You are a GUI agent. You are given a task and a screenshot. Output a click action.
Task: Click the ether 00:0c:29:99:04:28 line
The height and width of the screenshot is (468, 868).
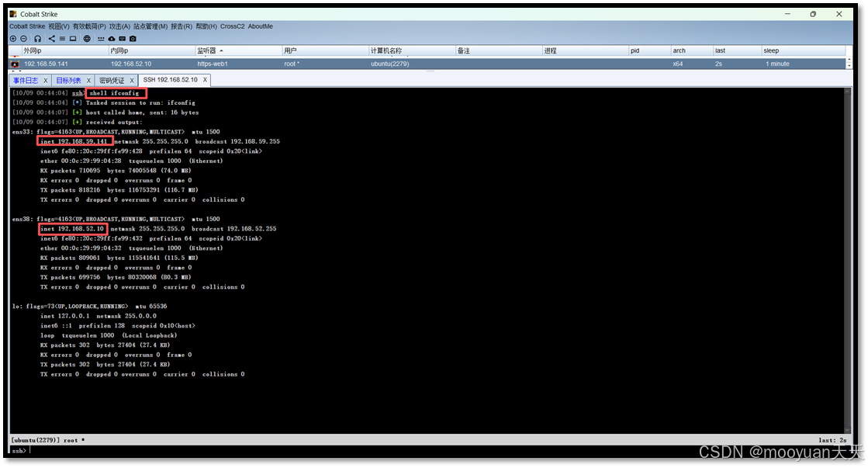[x=131, y=161]
